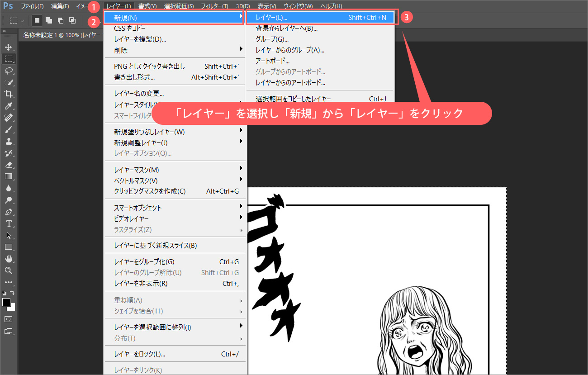Select the Gradient tool

click(8, 176)
